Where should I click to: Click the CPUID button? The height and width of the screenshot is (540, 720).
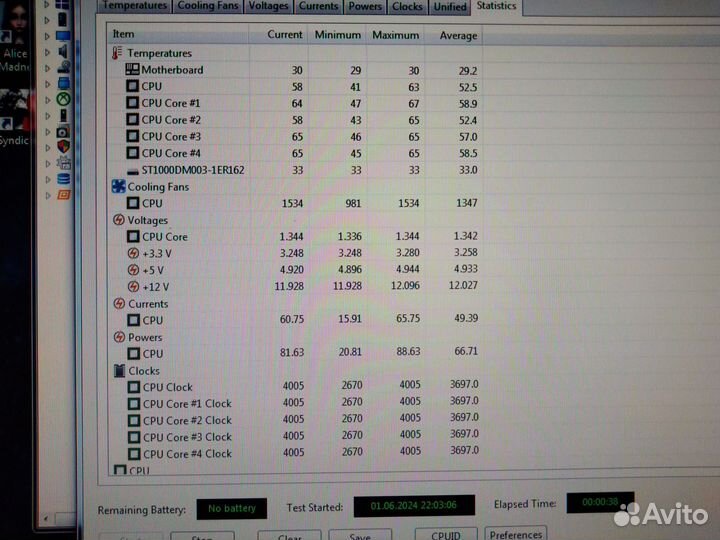[440, 535]
